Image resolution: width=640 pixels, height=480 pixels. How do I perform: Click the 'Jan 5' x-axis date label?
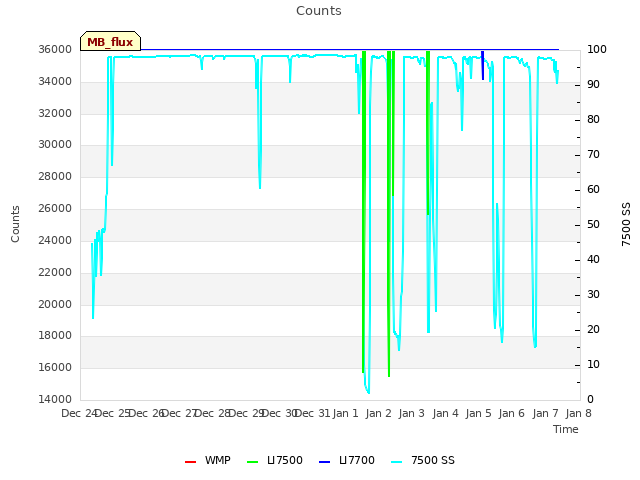click(x=478, y=413)
